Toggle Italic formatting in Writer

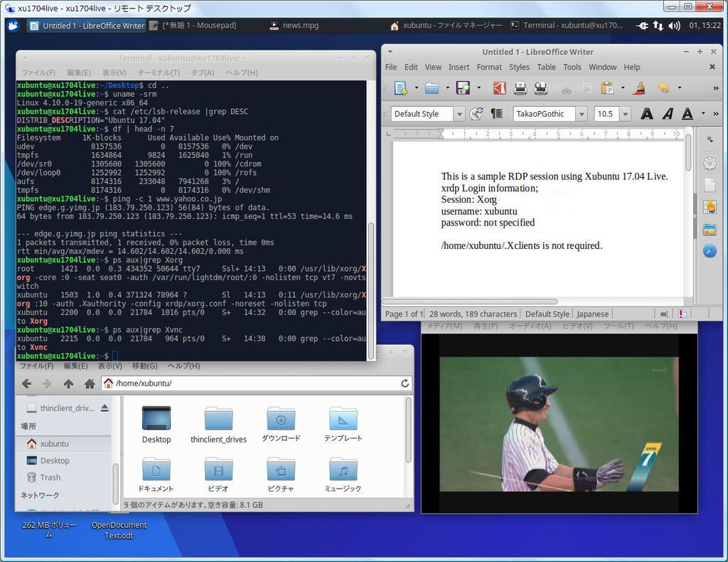[668, 114]
